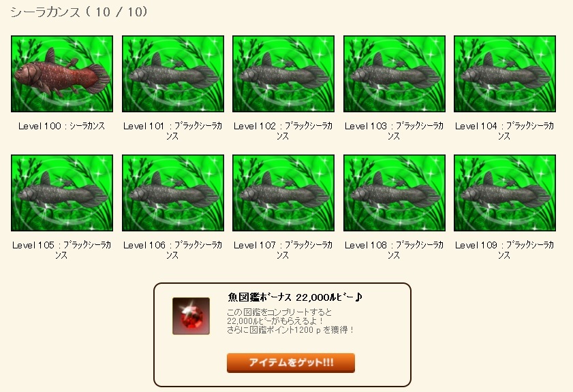Viewport: 573px width, 392px height.
Task: Click the red ruby gem icon
Action: pos(191,316)
